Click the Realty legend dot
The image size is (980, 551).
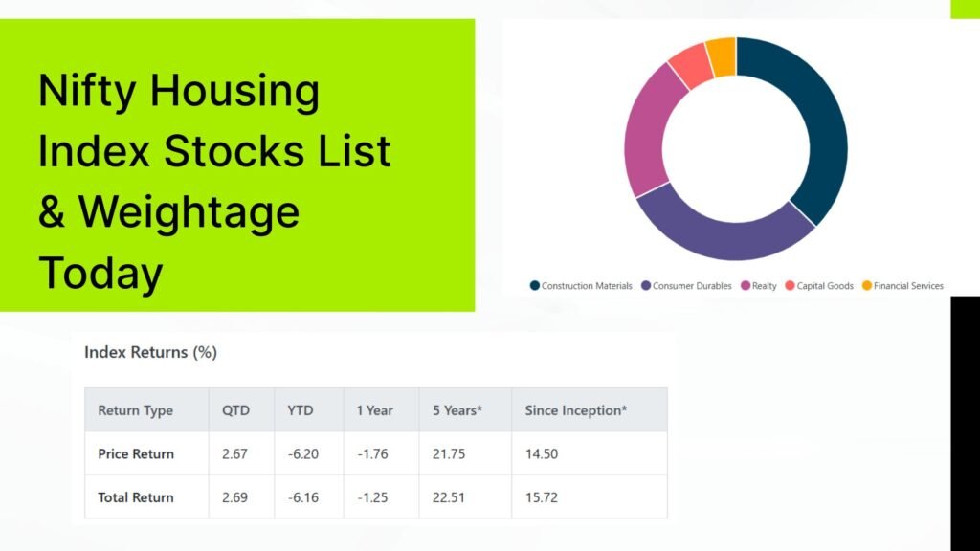tap(745, 285)
